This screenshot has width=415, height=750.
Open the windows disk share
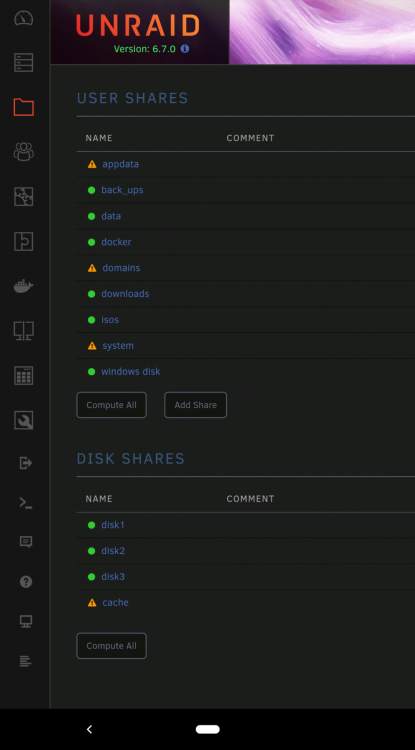131,371
